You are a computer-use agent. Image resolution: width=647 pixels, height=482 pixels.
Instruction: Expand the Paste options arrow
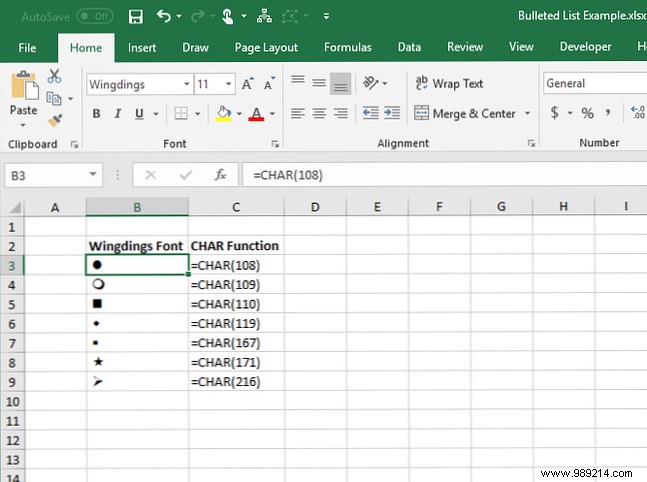pos(23,125)
